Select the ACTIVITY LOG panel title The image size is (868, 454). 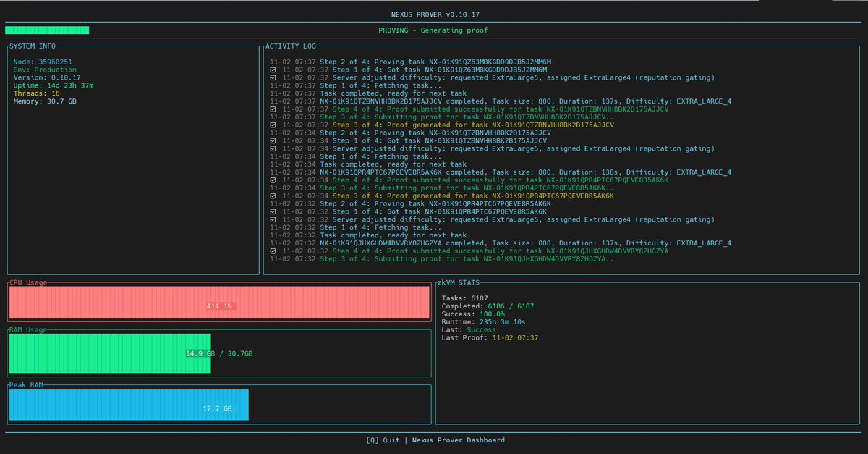tap(290, 46)
